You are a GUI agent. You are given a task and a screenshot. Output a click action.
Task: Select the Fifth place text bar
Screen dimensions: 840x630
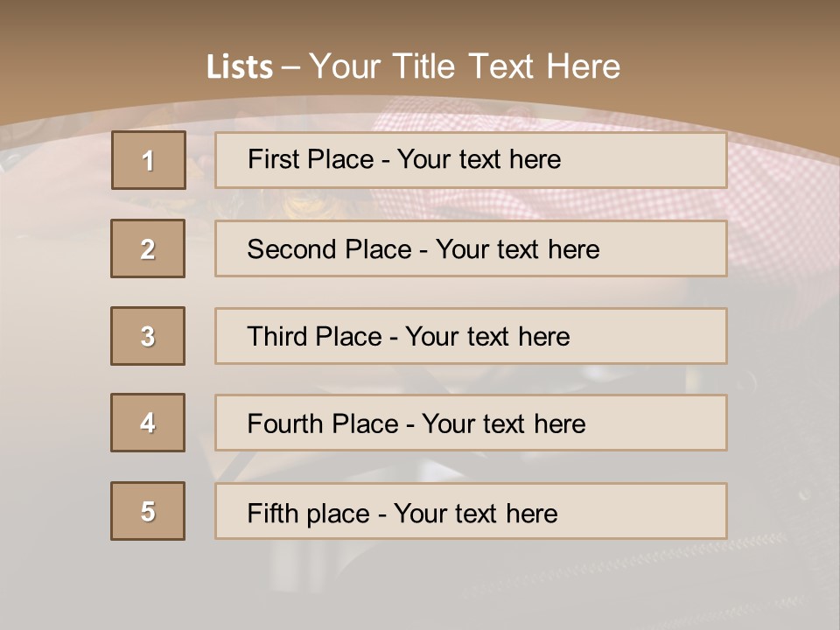point(471,511)
